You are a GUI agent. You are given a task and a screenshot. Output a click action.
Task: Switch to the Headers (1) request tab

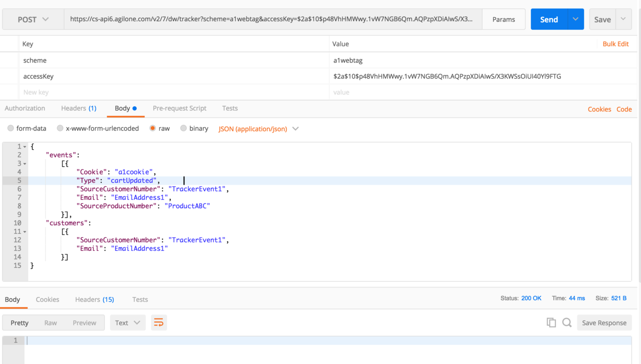tap(78, 108)
